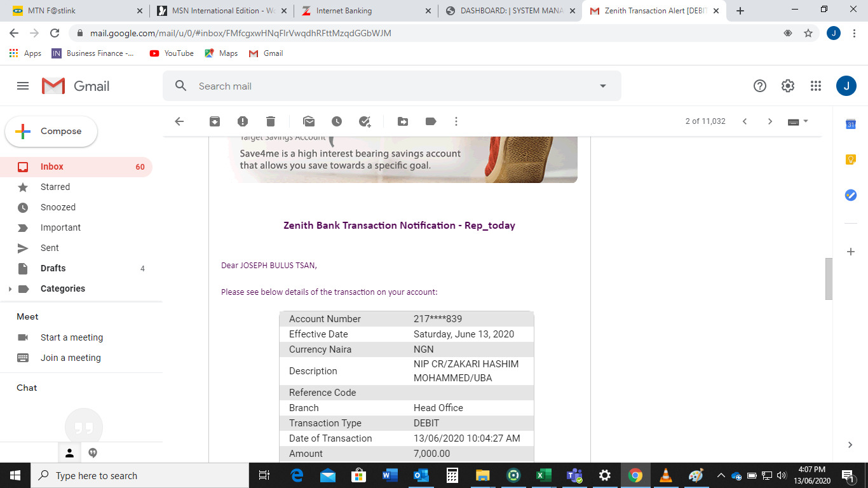Open Hangouts contacts tab icon
Viewport: 868px width, 488px height.
70,453
